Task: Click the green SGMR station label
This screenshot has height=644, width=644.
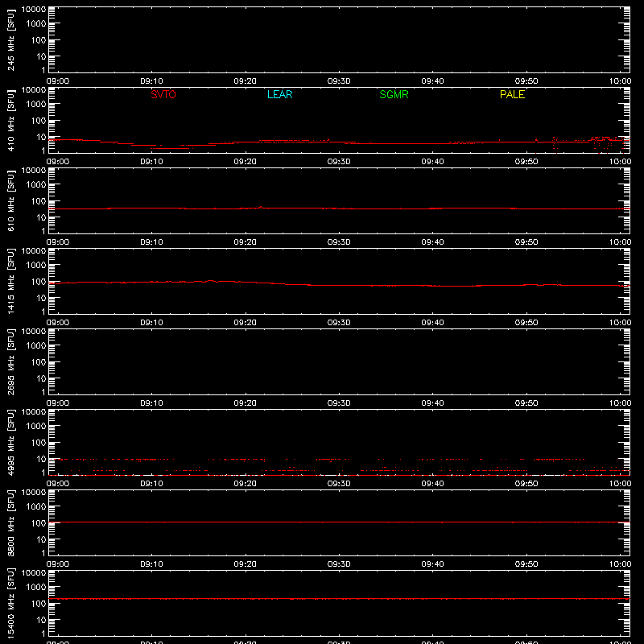Action: (x=394, y=94)
